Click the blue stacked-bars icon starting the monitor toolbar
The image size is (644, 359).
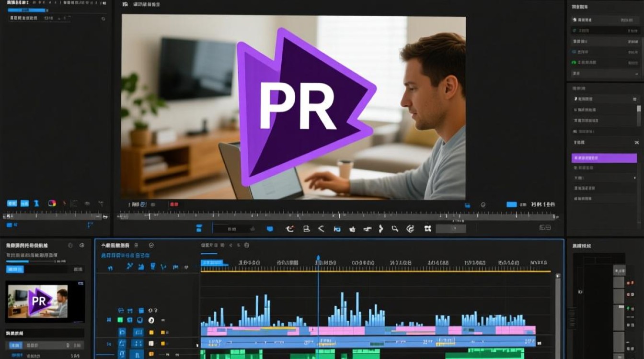199,229
